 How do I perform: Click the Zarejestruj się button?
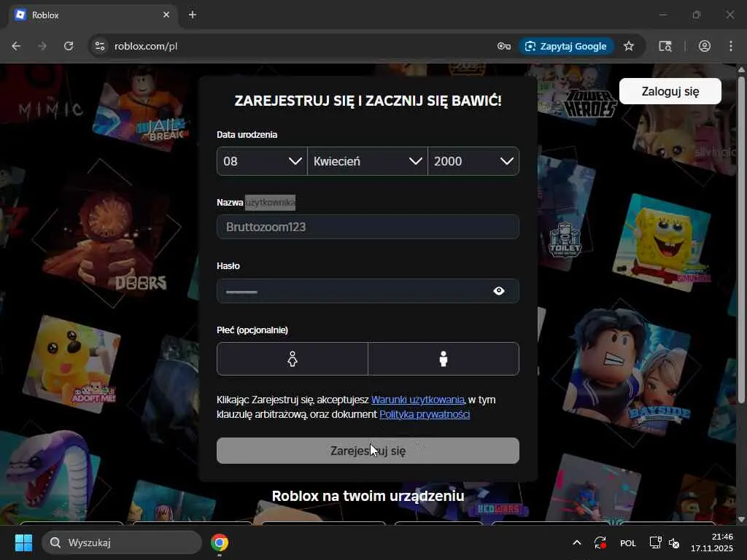click(x=368, y=451)
